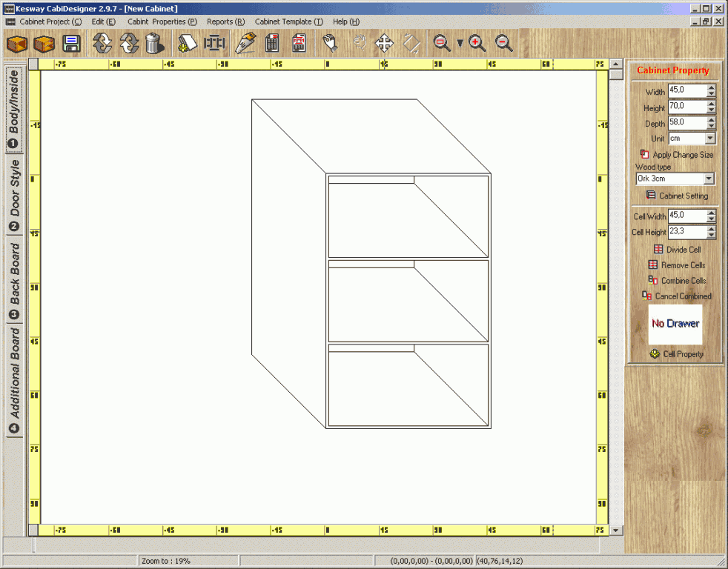Decrease Height with the down stepper arrow
This screenshot has height=569, width=728.
click(711, 110)
